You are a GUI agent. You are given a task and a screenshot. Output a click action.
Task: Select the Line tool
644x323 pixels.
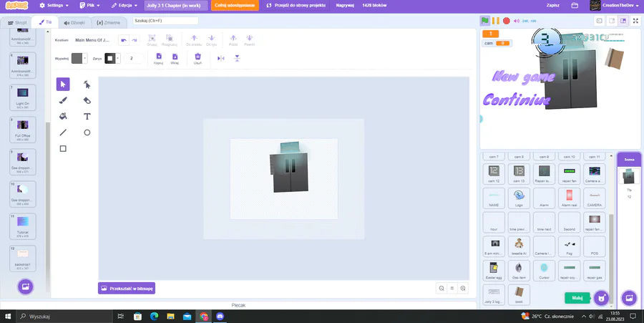(63, 132)
